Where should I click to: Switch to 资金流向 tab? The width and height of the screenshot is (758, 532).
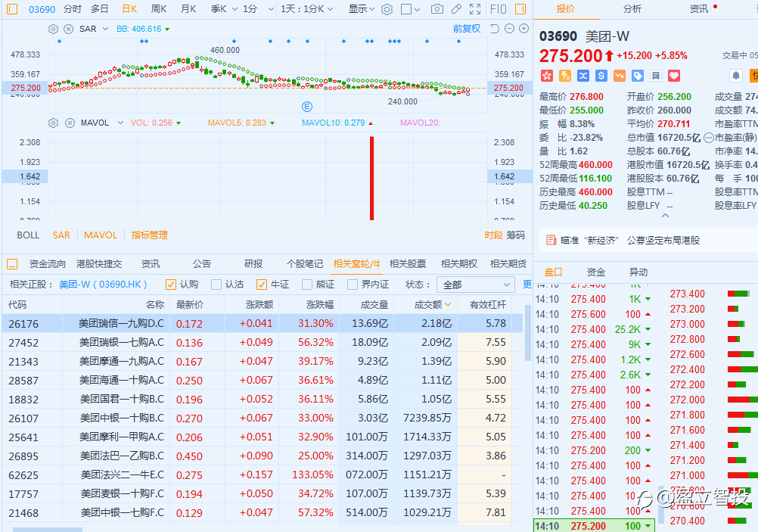coord(47,263)
